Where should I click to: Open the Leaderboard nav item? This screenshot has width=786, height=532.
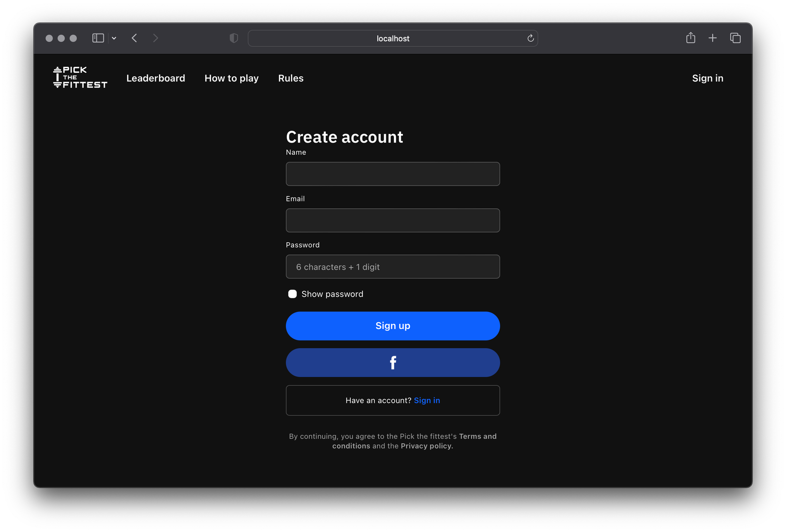tap(156, 78)
